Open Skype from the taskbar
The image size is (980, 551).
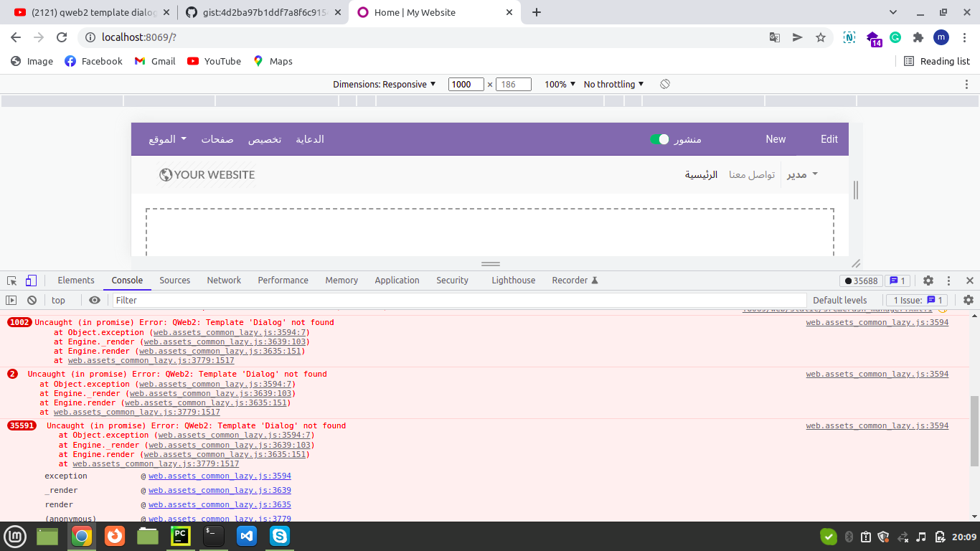279,536
